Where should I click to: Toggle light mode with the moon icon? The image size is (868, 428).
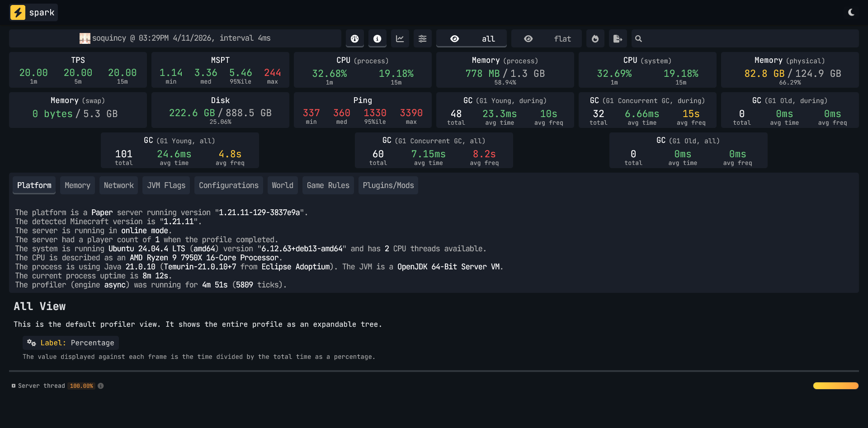pyautogui.click(x=852, y=12)
